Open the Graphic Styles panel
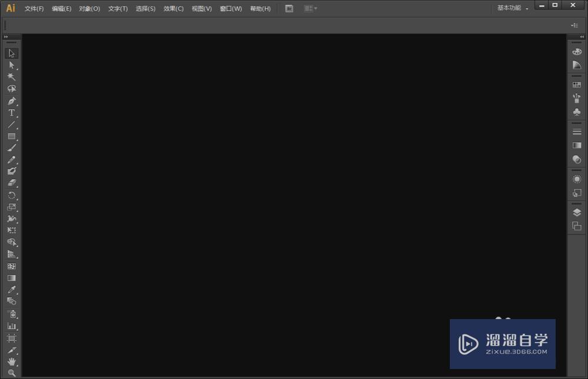Image resolution: width=588 pixels, height=379 pixels. tap(577, 193)
